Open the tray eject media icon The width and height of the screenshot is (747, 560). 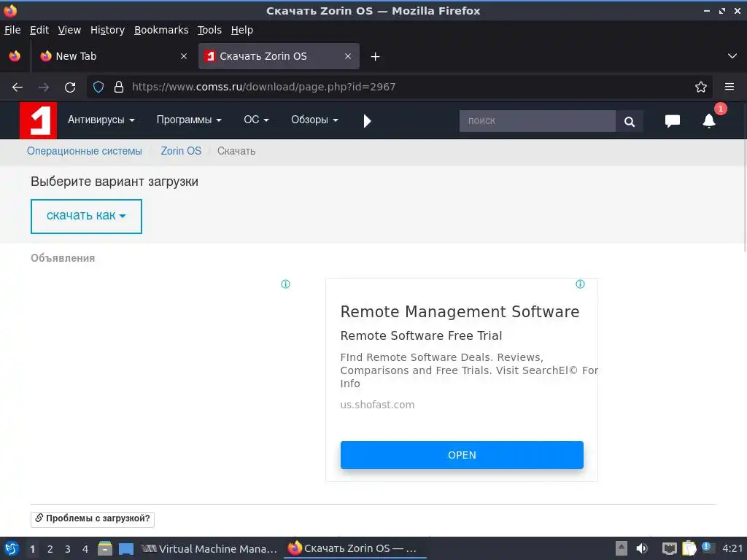pyautogui.click(x=622, y=548)
